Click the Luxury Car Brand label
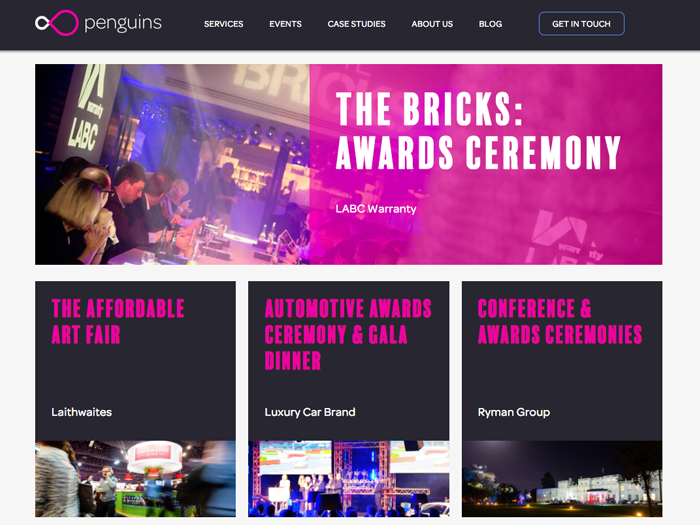 coord(310,412)
